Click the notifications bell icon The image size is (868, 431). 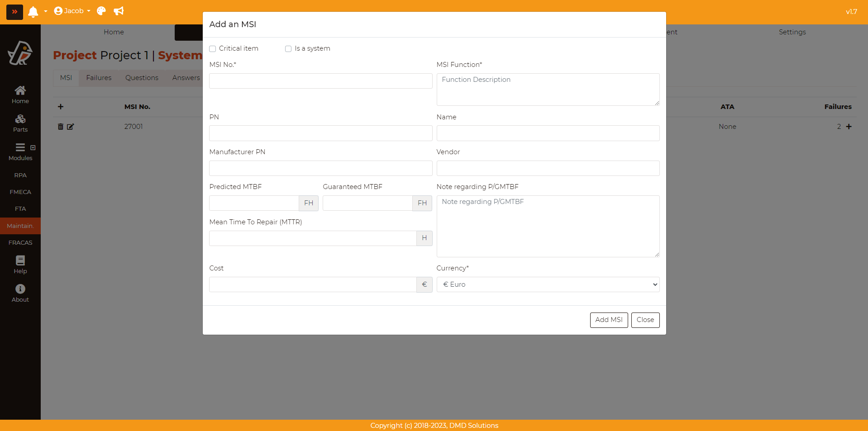tap(33, 12)
